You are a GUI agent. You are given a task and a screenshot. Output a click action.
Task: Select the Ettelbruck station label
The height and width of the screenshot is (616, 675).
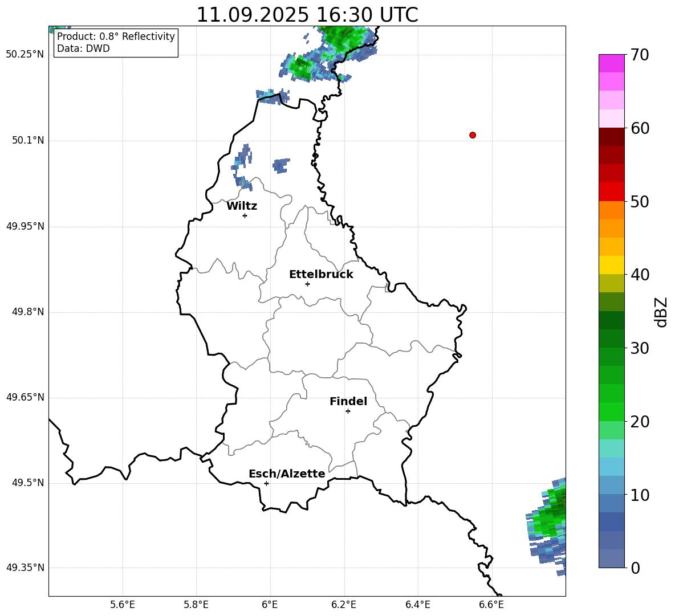point(321,275)
